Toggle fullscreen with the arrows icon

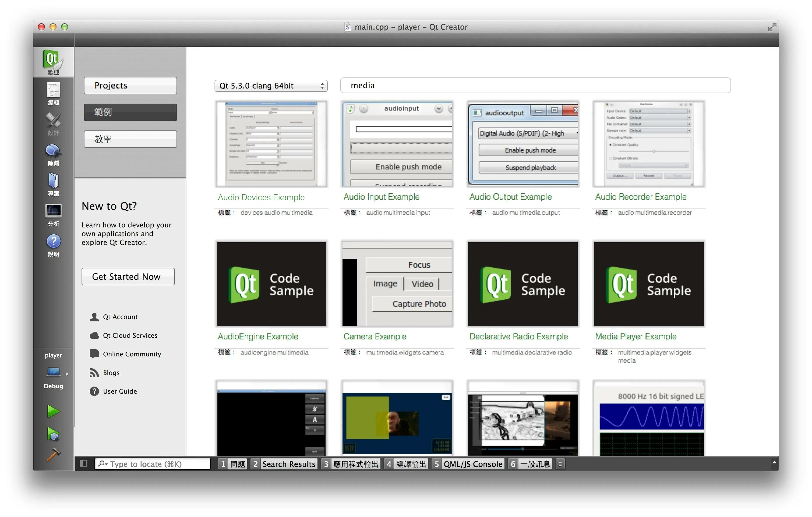click(x=772, y=27)
